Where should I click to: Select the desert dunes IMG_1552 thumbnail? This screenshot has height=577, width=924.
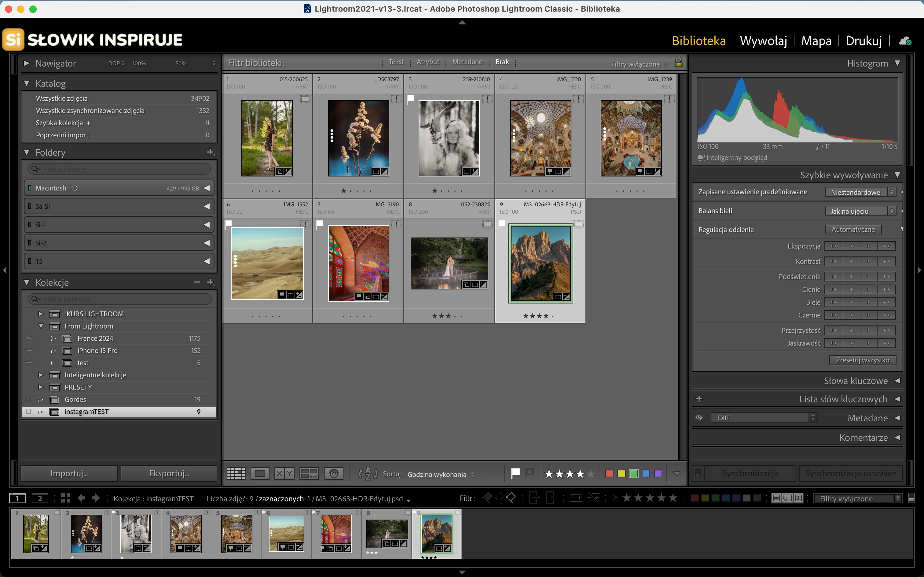point(267,263)
